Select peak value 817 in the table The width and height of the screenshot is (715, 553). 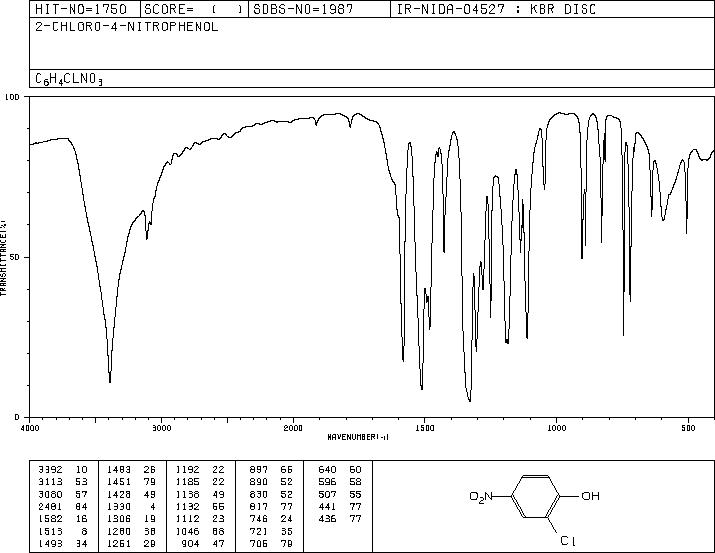259,506
